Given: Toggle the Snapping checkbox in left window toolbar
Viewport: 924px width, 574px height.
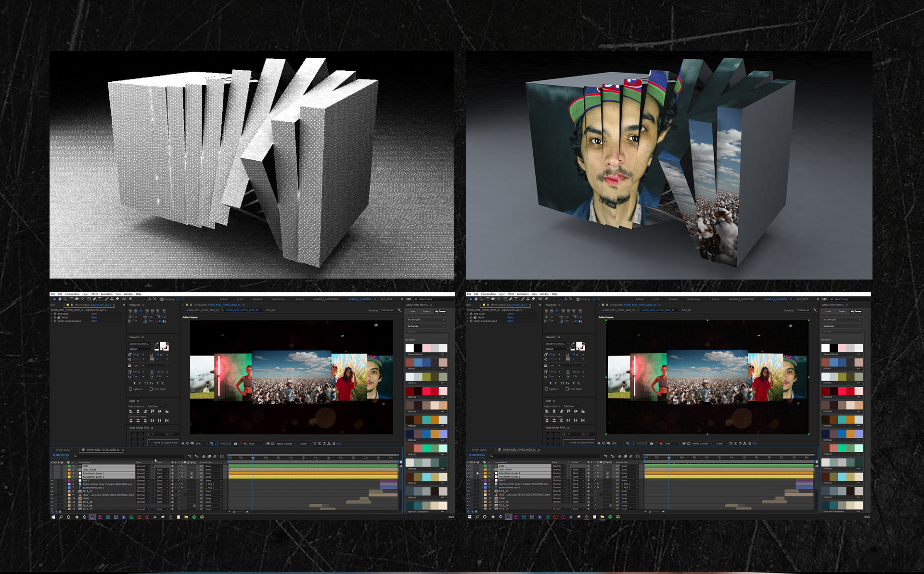Looking at the screenshot, I should pos(162,299).
